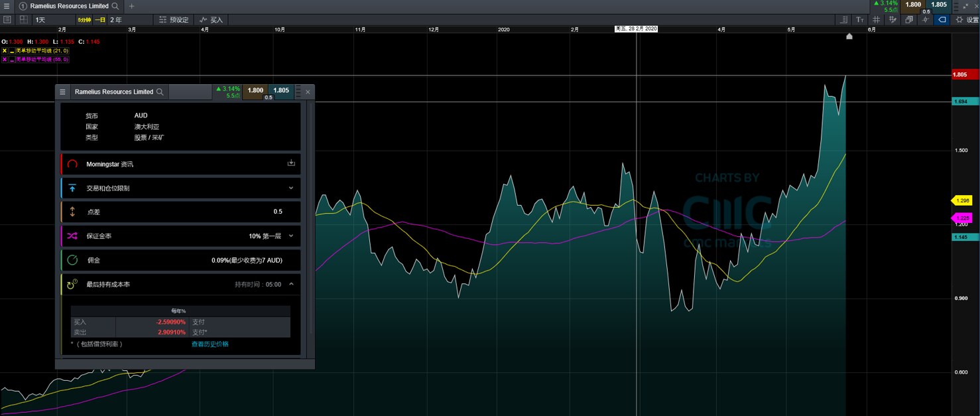
Task: Toggle the crosshair cursor icon
Action: click(x=924, y=20)
